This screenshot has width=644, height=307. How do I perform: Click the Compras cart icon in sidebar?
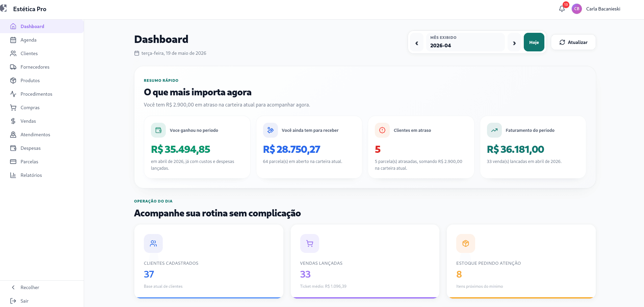(x=13, y=108)
